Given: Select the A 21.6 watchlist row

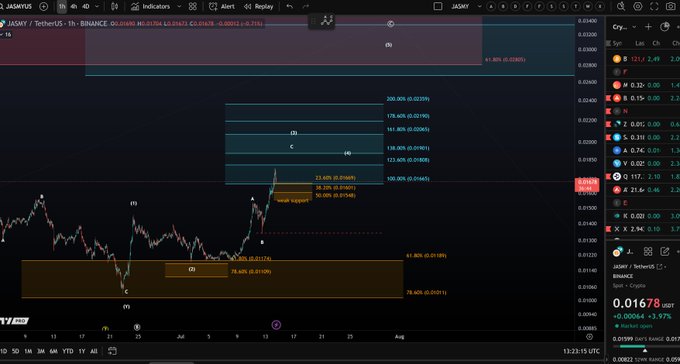Looking at the screenshot, I should pyautogui.click(x=642, y=190).
